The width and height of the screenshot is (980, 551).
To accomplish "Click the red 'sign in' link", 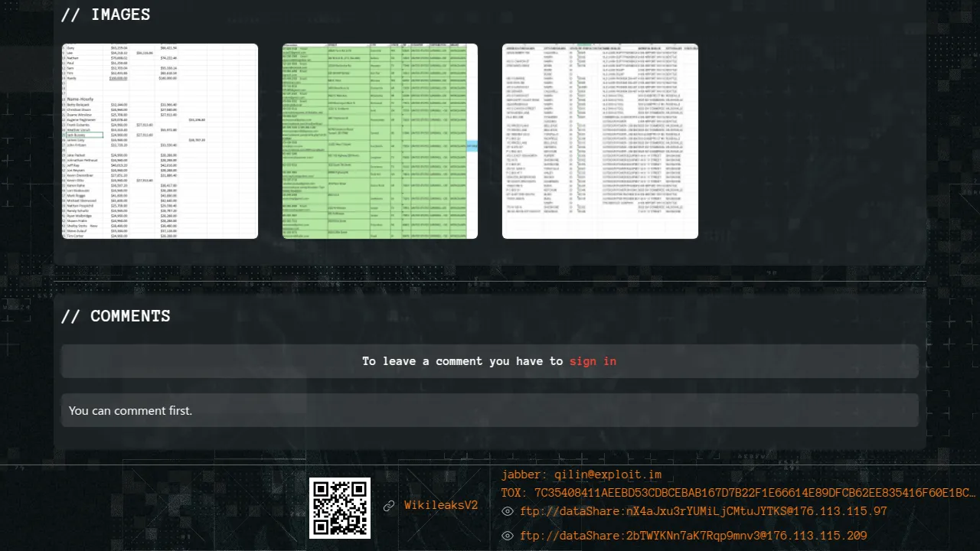I will [x=593, y=361].
